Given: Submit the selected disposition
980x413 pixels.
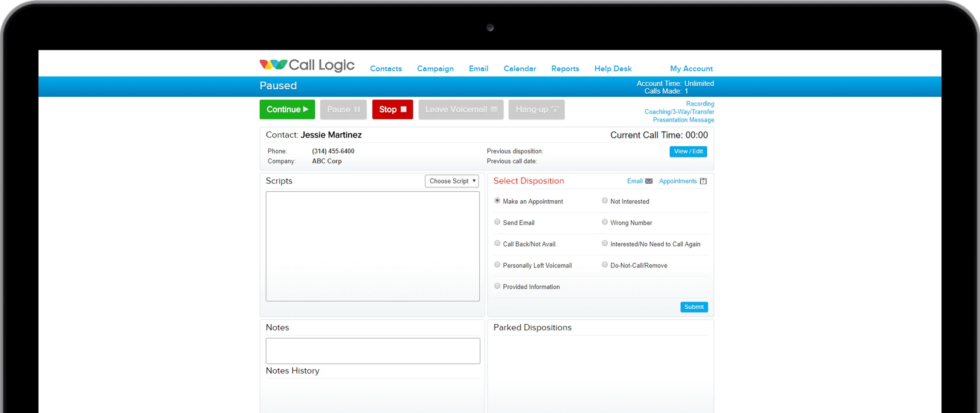Looking at the screenshot, I should click(x=694, y=307).
